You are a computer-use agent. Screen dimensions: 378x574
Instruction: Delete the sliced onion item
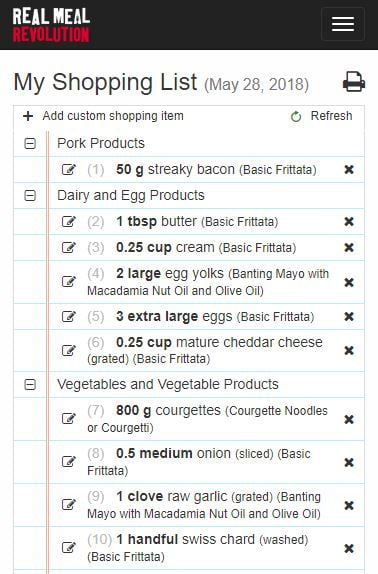[349, 462]
